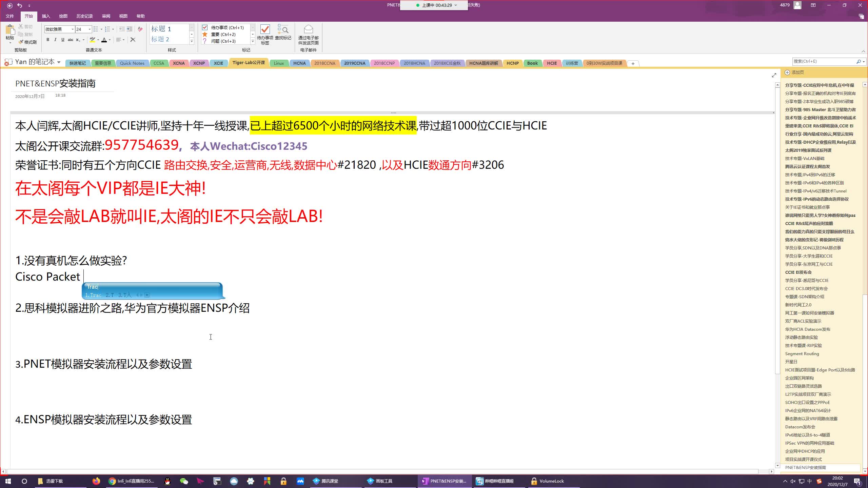Click the back arrow in the title bar

click(9, 5)
